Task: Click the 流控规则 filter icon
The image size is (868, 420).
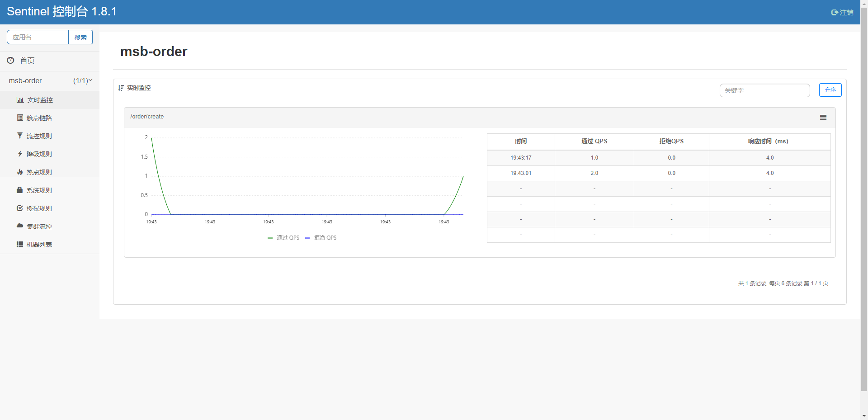Action: point(20,136)
